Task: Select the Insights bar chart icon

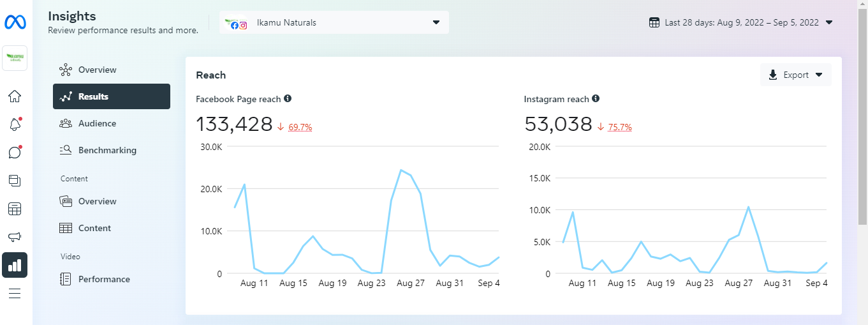Action: [15, 265]
